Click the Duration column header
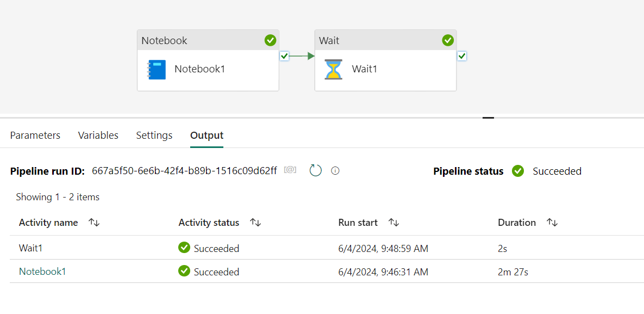644x314 pixels. (x=517, y=223)
